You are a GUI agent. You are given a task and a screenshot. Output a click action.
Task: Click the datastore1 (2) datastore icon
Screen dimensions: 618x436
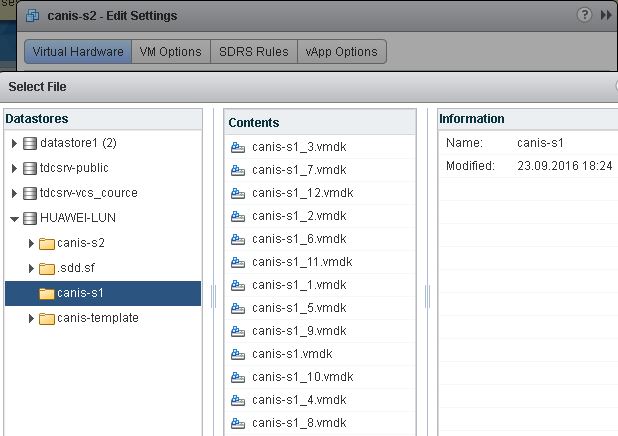click(30, 143)
